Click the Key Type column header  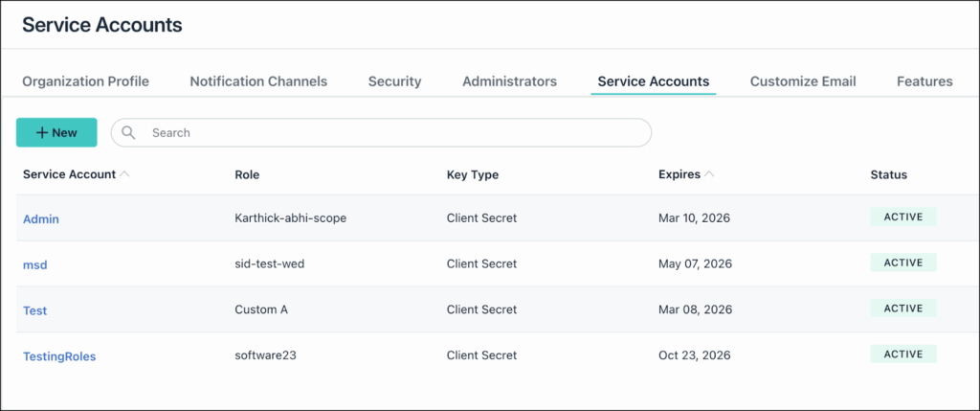click(x=472, y=175)
